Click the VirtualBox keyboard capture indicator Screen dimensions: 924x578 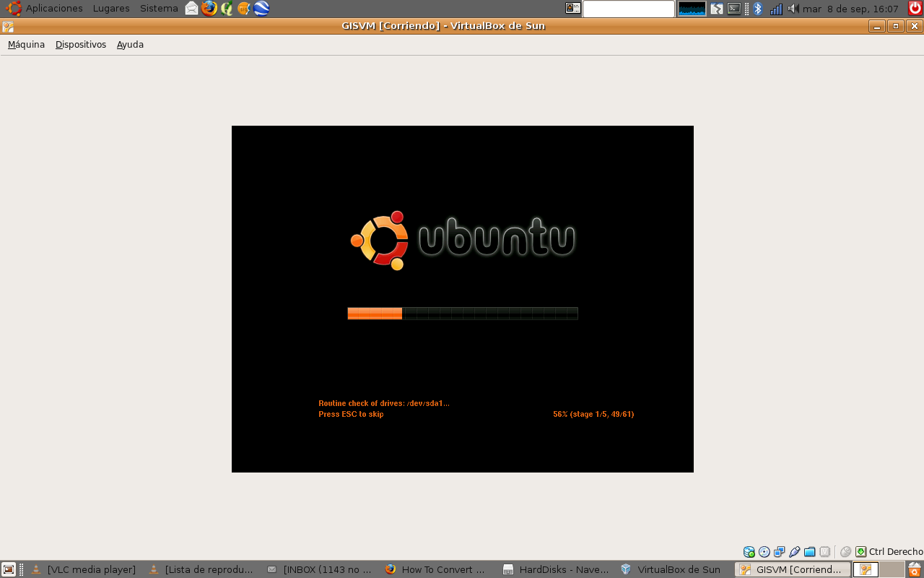click(860, 552)
